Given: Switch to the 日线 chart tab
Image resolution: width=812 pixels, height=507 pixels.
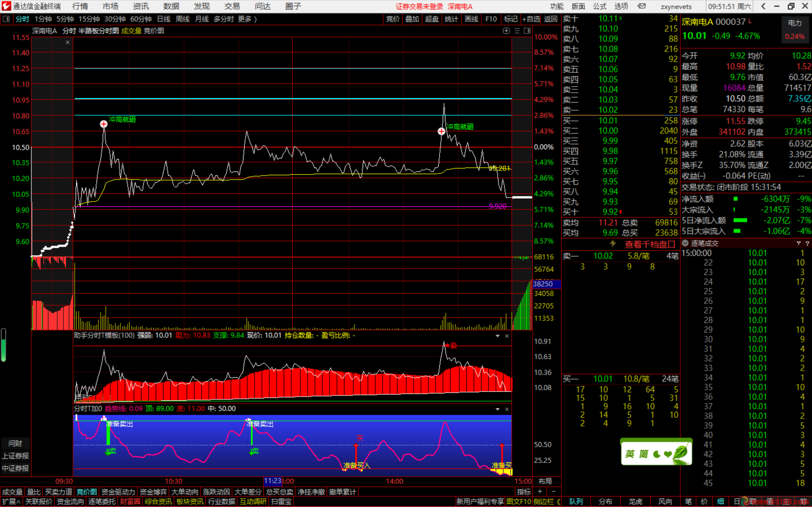Looking at the screenshot, I should (164, 19).
